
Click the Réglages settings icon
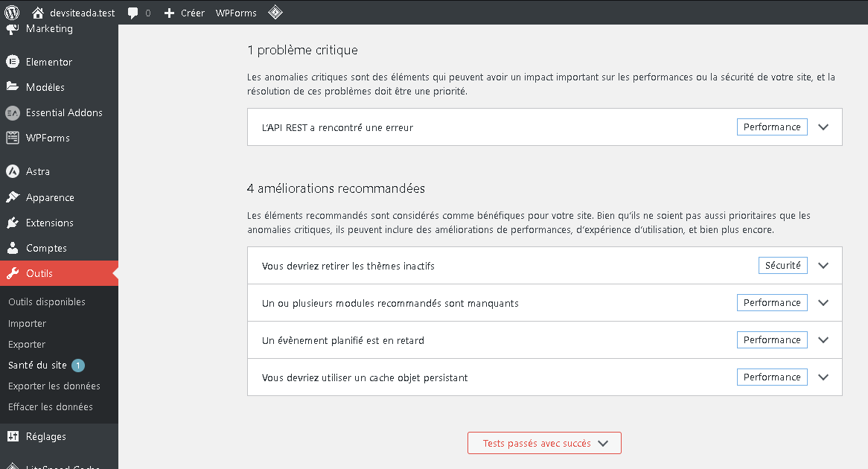click(12, 436)
